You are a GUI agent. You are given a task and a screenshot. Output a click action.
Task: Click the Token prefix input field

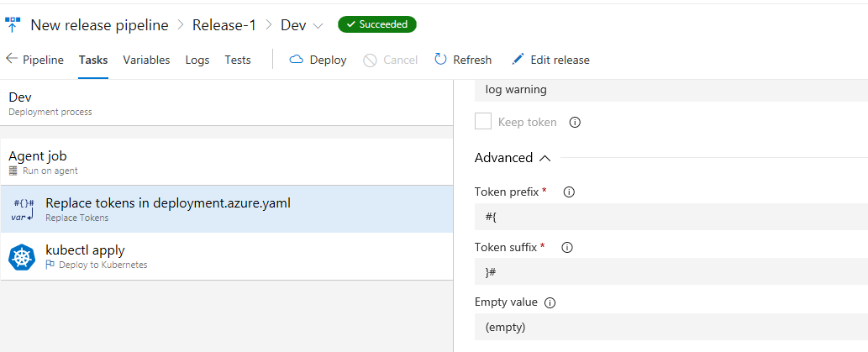point(671,217)
